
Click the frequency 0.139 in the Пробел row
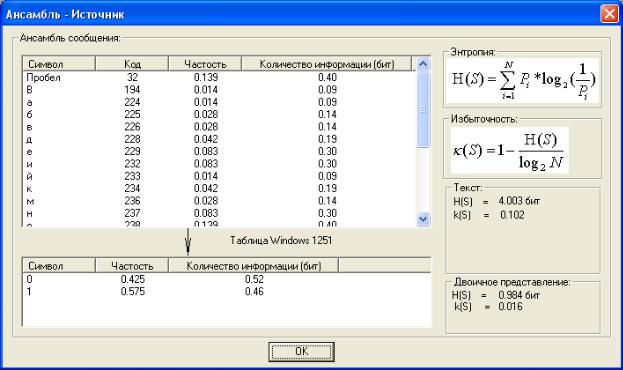(x=206, y=77)
